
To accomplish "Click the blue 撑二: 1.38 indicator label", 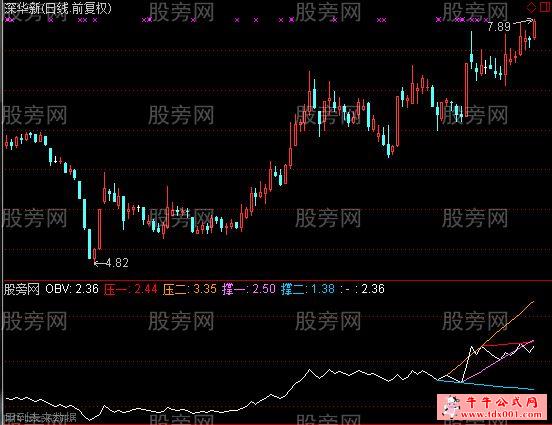I will click(308, 289).
